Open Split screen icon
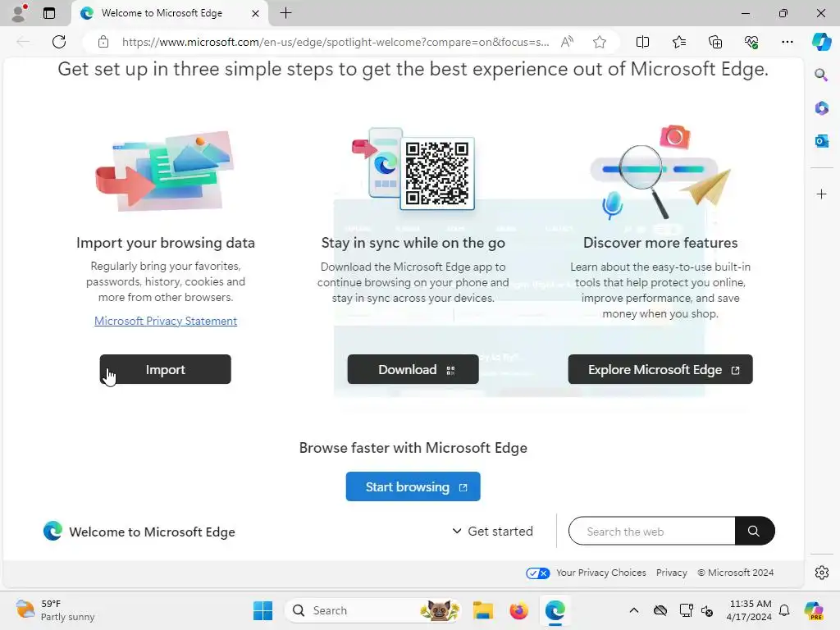840x630 pixels. [642, 42]
